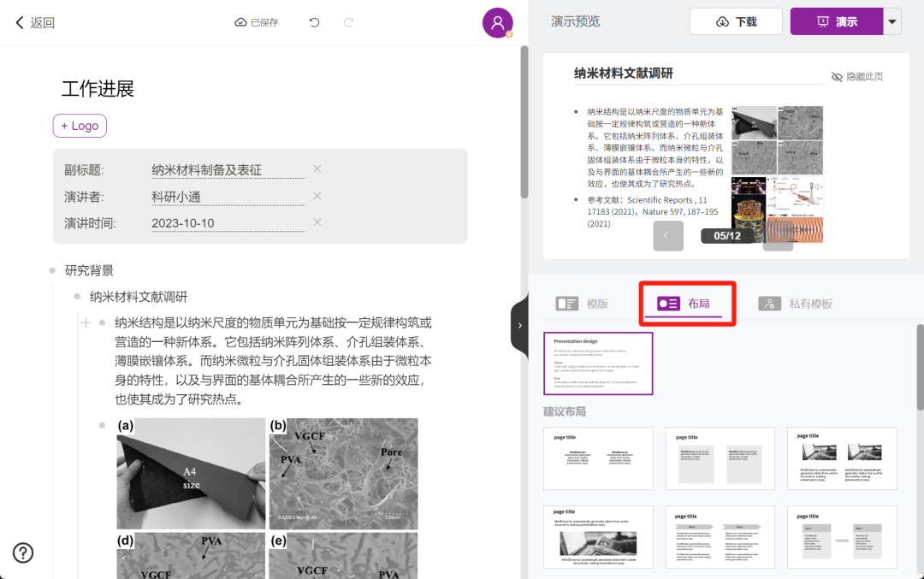Image resolution: width=924 pixels, height=579 pixels.
Task: Go to previous slide in preview
Action: click(x=668, y=235)
